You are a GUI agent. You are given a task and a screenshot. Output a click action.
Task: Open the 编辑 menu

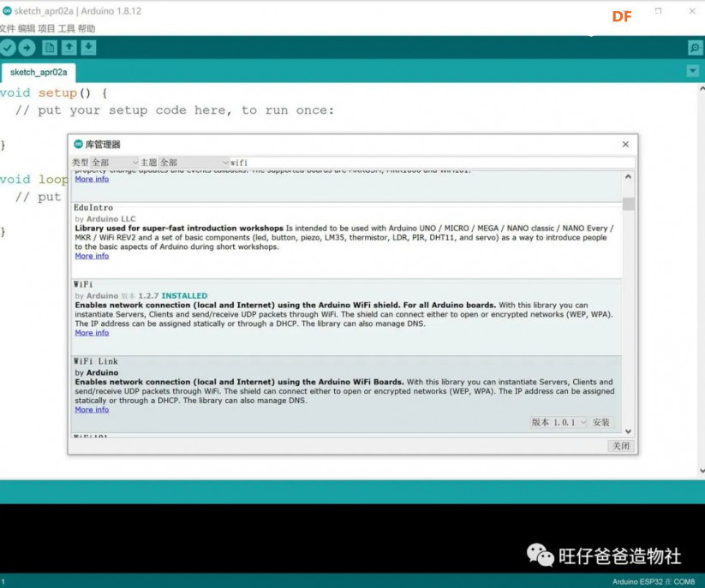[27, 29]
